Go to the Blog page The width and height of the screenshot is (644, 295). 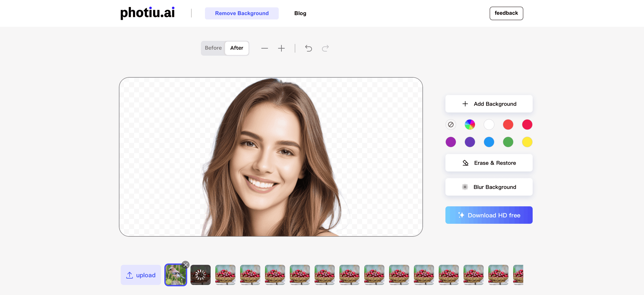click(300, 13)
